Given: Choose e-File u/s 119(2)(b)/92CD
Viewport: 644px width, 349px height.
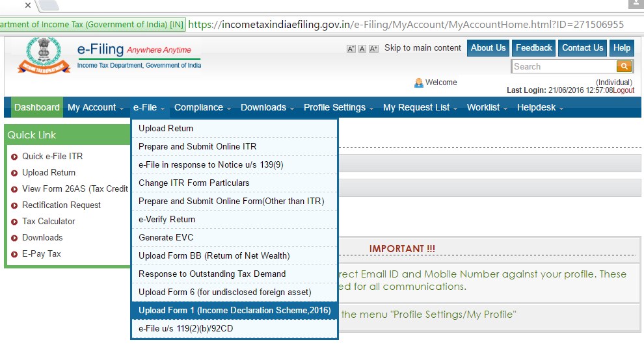Looking at the screenshot, I should tap(235, 328).
